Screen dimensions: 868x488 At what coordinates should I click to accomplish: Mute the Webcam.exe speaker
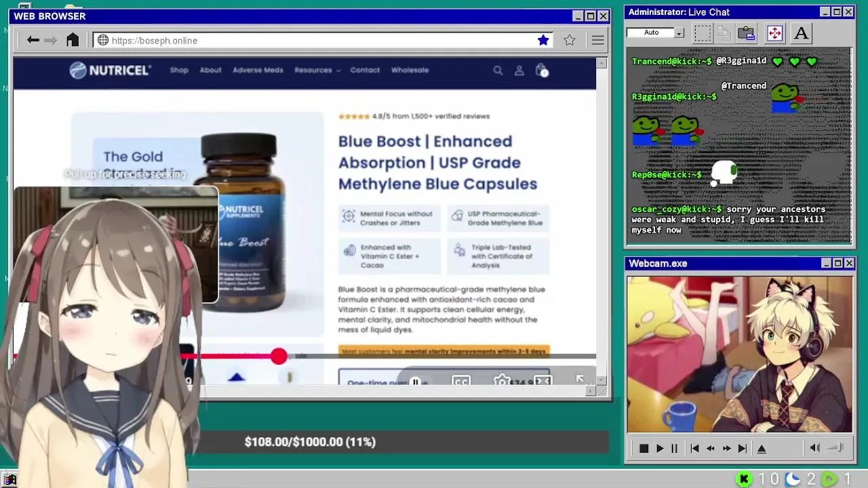pyautogui.click(x=814, y=448)
